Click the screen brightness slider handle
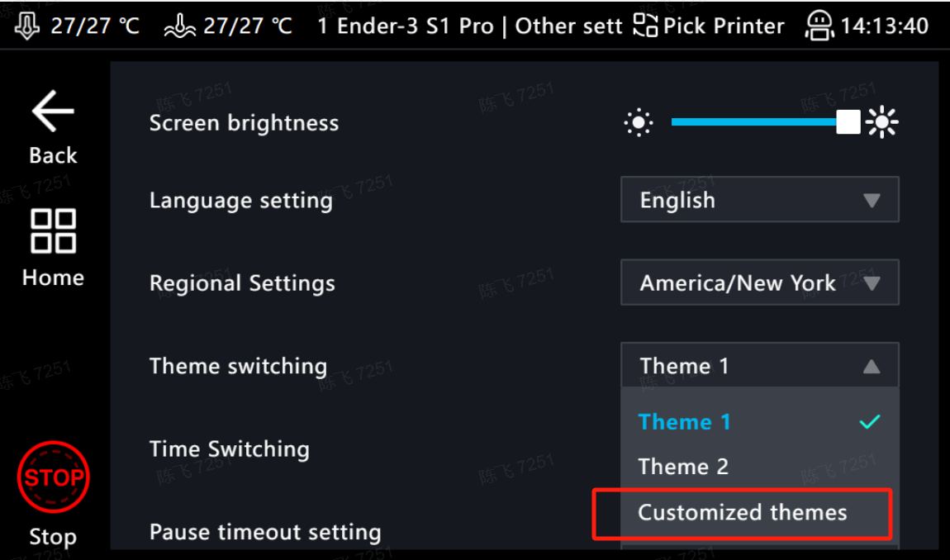The width and height of the screenshot is (950, 560). (x=848, y=121)
